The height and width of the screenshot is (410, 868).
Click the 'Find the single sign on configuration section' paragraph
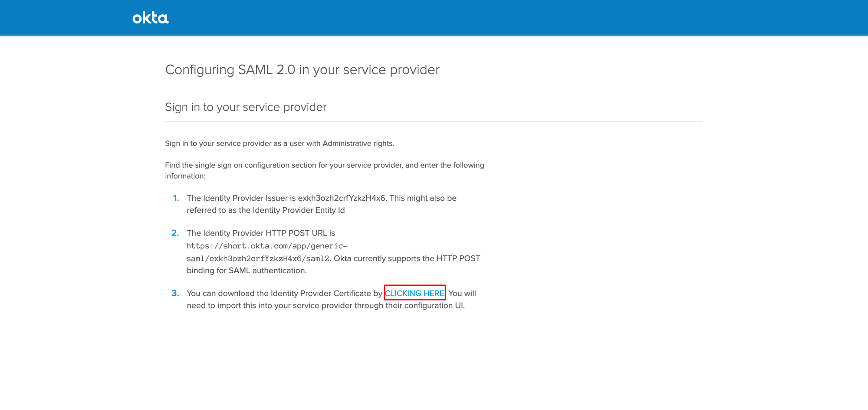coord(325,170)
